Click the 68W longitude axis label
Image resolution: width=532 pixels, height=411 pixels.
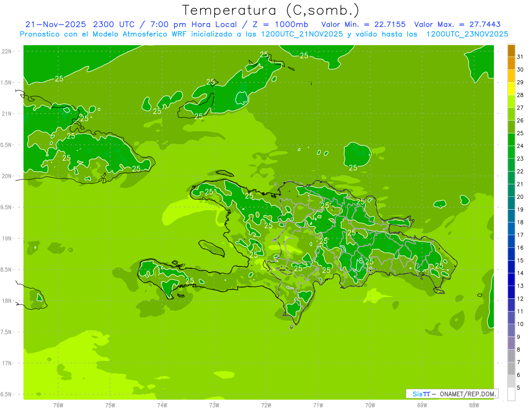[474, 405]
